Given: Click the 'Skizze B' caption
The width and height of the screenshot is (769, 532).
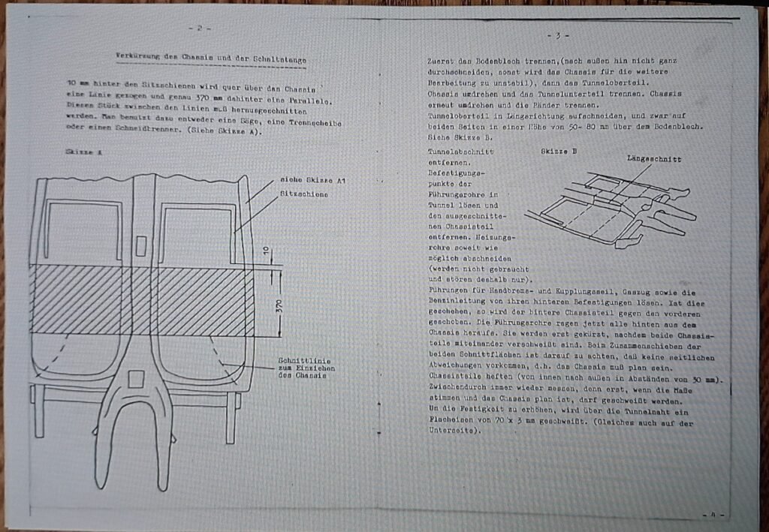Looking at the screenshot, I should coord(559,151).
